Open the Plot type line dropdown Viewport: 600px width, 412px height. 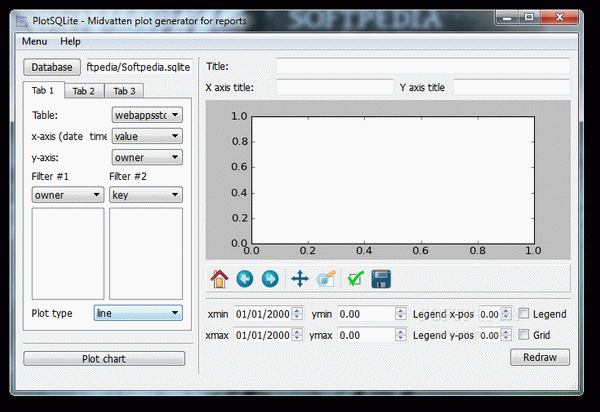pos(138,313)
